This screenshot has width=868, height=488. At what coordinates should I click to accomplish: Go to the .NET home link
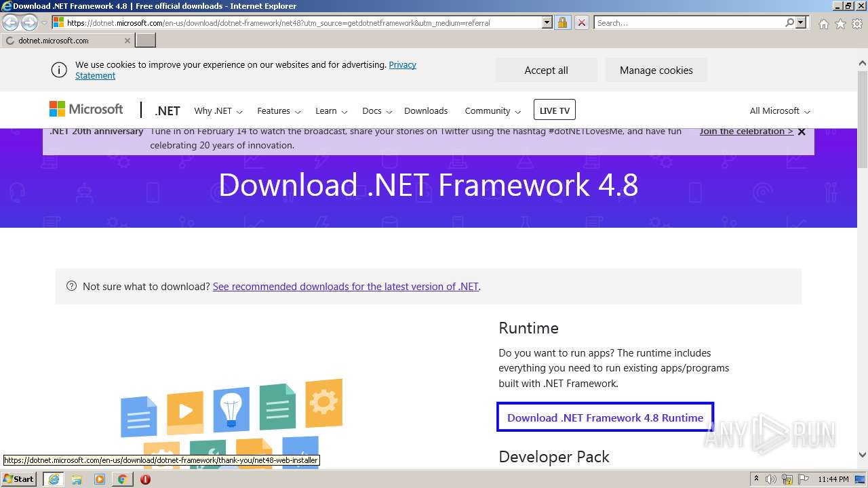pos(167,110)
